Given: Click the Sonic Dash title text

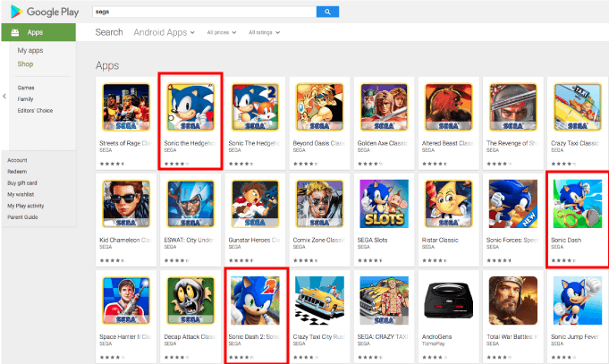Looking at the screenshot, I should [x=566, y=240].
